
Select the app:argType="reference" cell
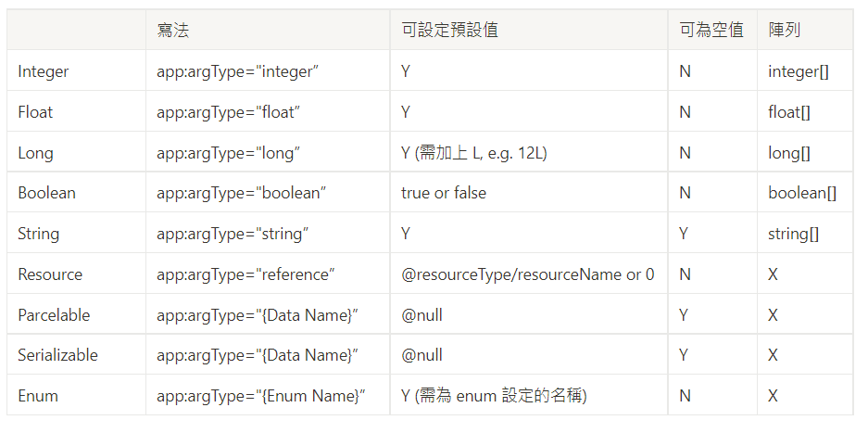coord(245,274)
